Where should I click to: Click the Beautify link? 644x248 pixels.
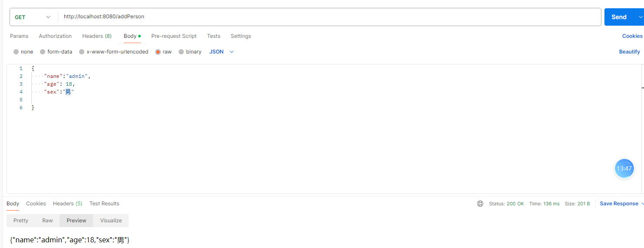point(630,52)
